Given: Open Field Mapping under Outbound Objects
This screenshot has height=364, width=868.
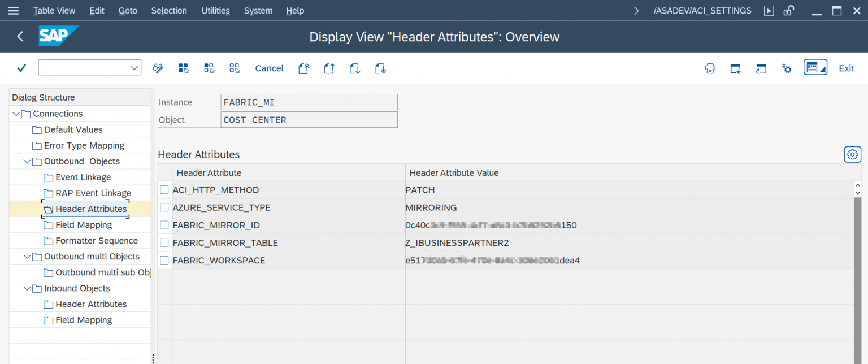Looking at the screenshot, I should (x=84, y=224).
